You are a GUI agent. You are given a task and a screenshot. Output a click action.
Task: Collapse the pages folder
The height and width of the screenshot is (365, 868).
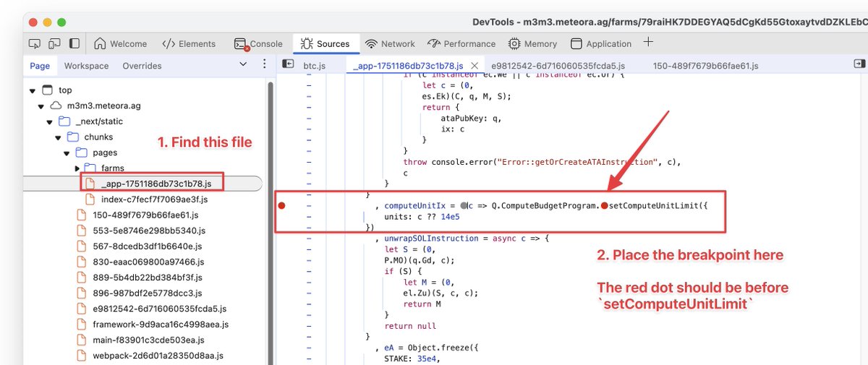(x=67, y=153)
